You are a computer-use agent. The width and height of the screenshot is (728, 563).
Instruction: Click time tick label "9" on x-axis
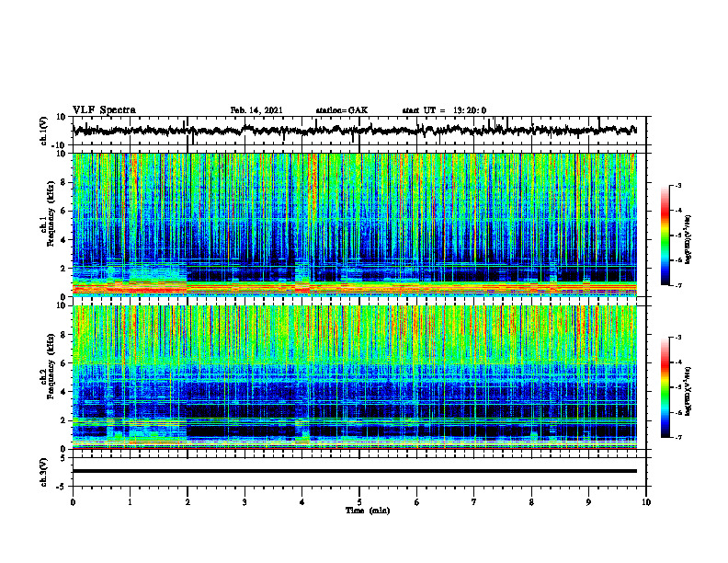588,502
